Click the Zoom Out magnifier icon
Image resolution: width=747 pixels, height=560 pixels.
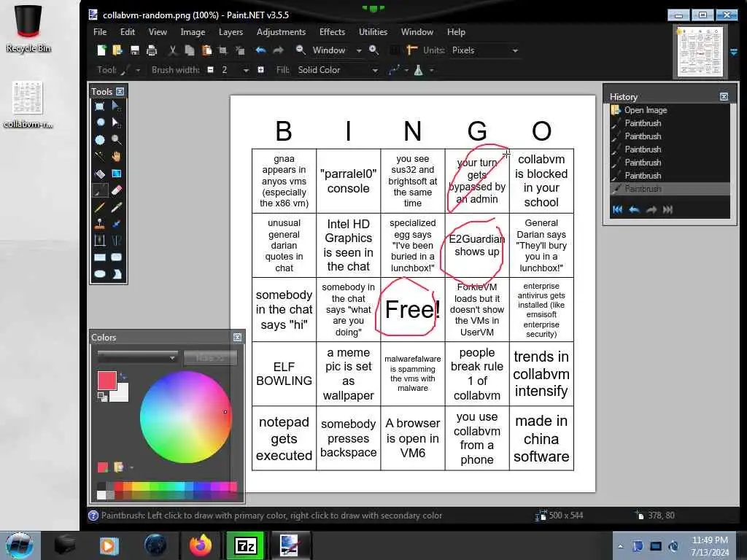click(300, 50)
